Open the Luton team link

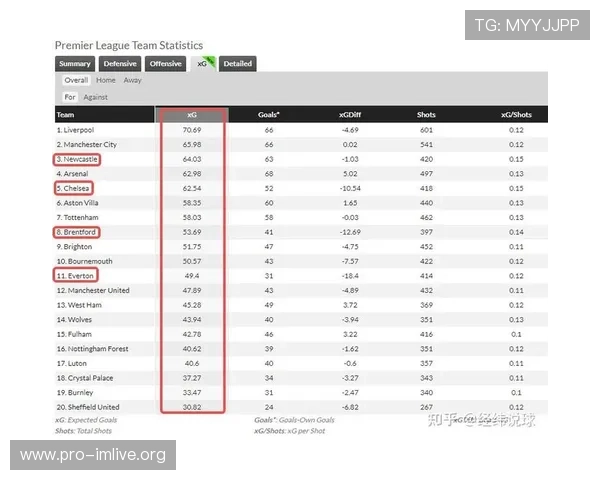(x=72, y=363)
